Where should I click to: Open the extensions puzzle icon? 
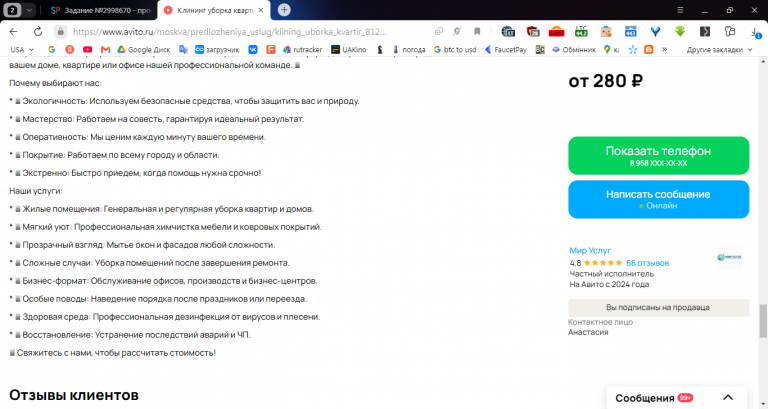(730, 31)
